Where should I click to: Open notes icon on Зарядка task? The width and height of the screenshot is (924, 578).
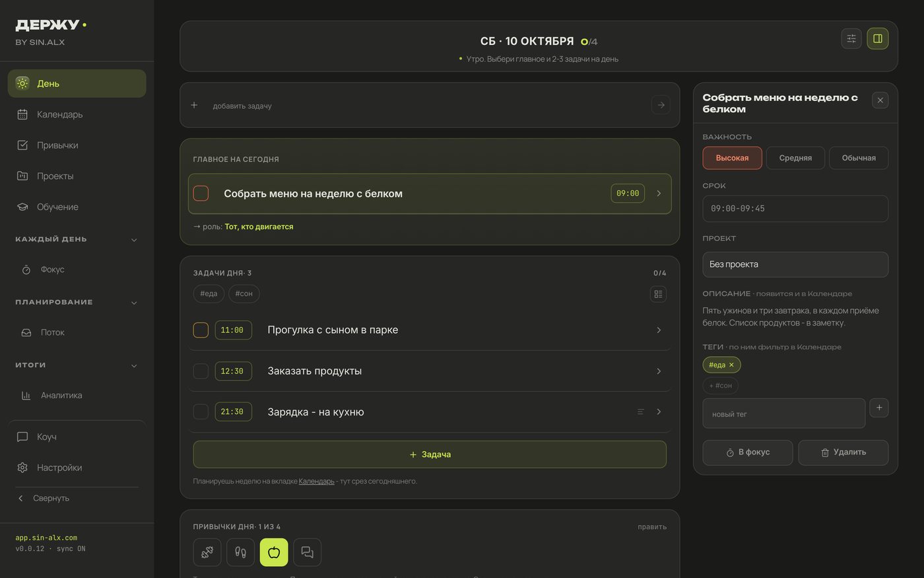coord(640,412)
